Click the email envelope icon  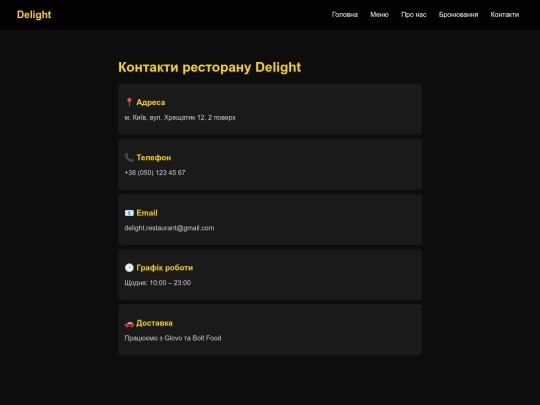[x=129, y=213]
